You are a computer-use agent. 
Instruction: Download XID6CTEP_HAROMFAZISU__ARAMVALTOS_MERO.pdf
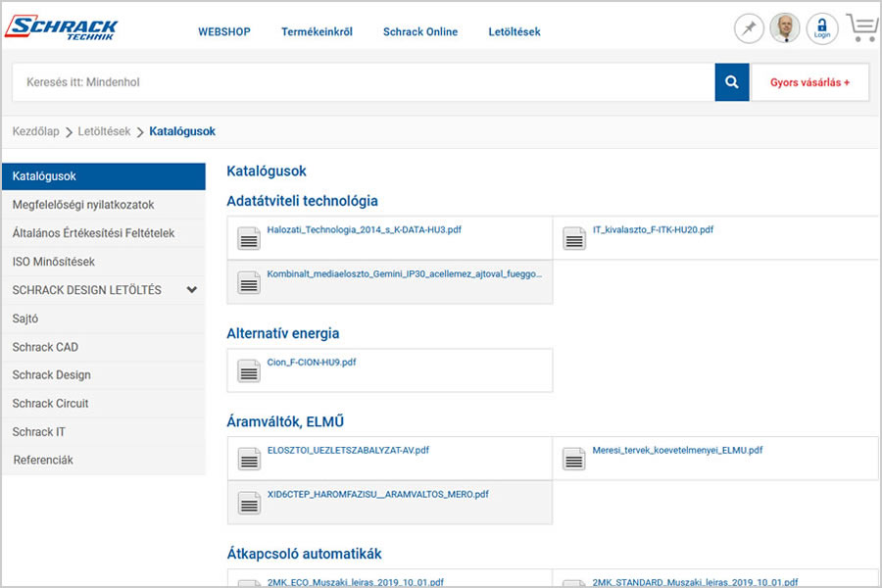click(x=378, y=494)
